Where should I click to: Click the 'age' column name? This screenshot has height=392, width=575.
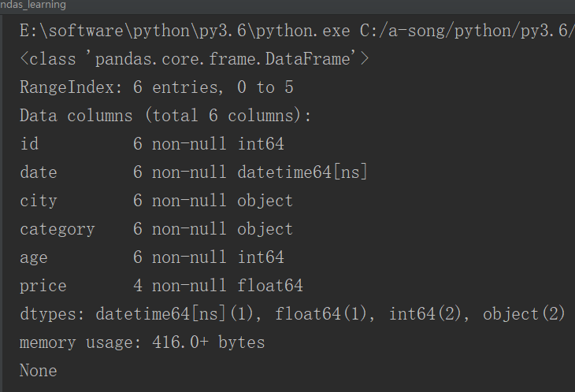click(x=34, y=258)
